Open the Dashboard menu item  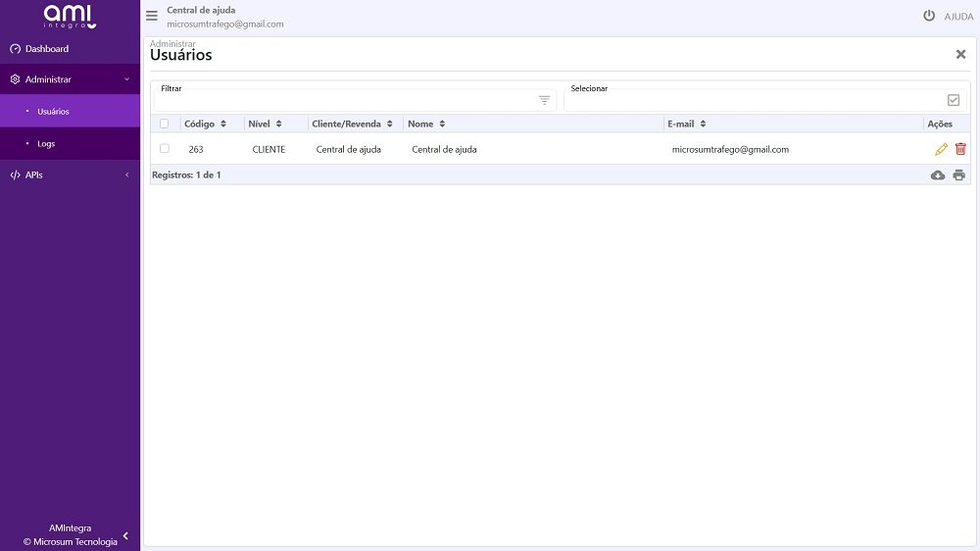[x=47, y=49]
